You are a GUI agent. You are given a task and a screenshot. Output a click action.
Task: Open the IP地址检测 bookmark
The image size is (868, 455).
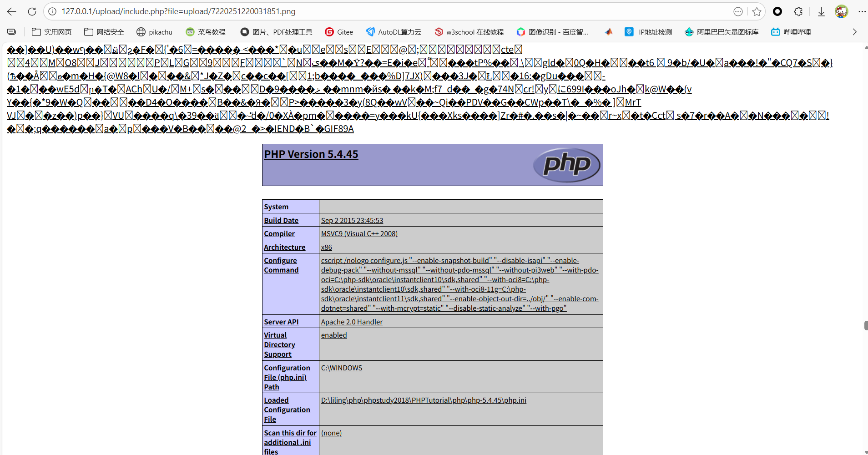tap(648, 32)
